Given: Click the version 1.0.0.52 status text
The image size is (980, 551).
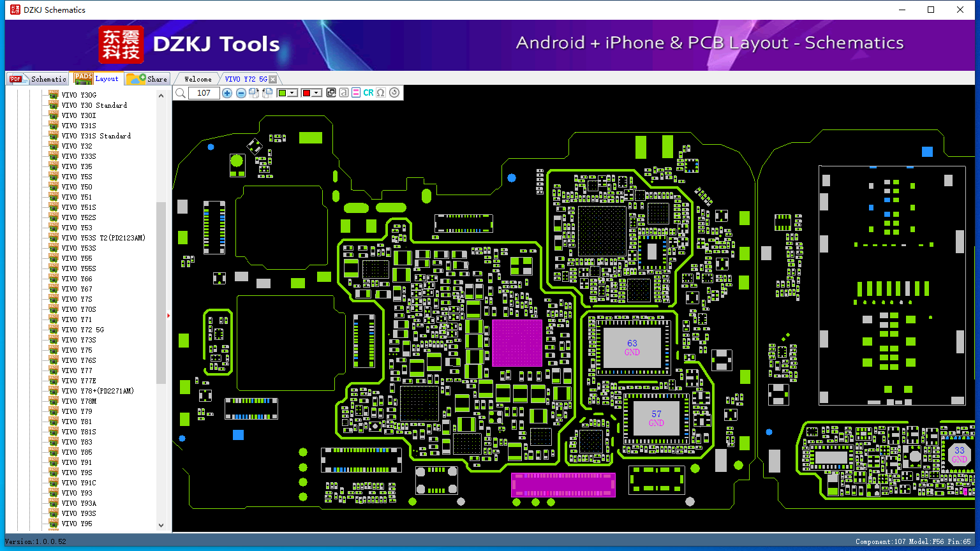Looking at the screenshot, I should point(36,541).
